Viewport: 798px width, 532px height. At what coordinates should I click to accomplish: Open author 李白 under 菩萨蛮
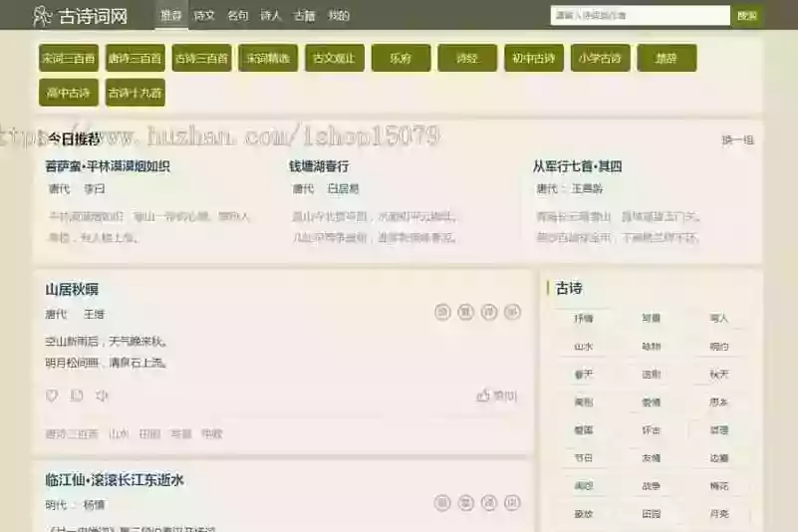[95, 189]
